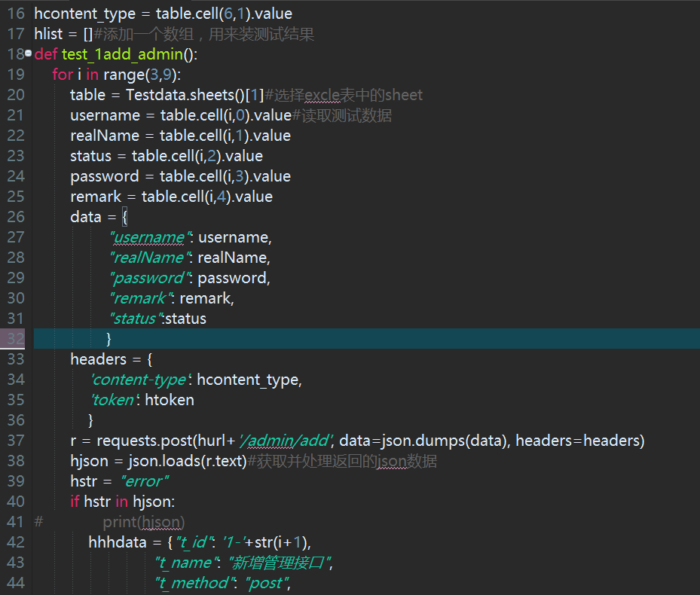The image size is (700, 595).
Task: Click line number 26 in gutter
Action: coord(16,217)
